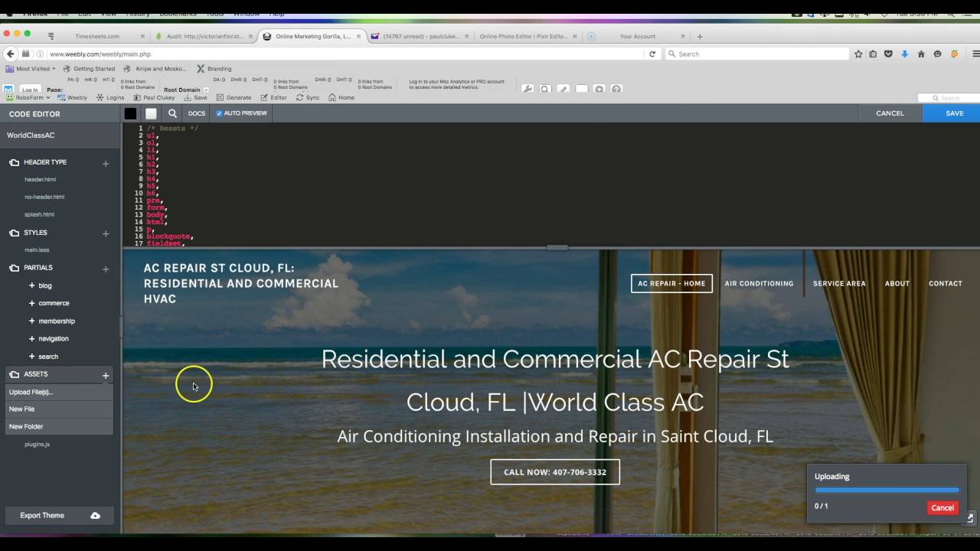Switch to the Your Account tab
This screenshot has width=980, height=551.
pos(637,36)
